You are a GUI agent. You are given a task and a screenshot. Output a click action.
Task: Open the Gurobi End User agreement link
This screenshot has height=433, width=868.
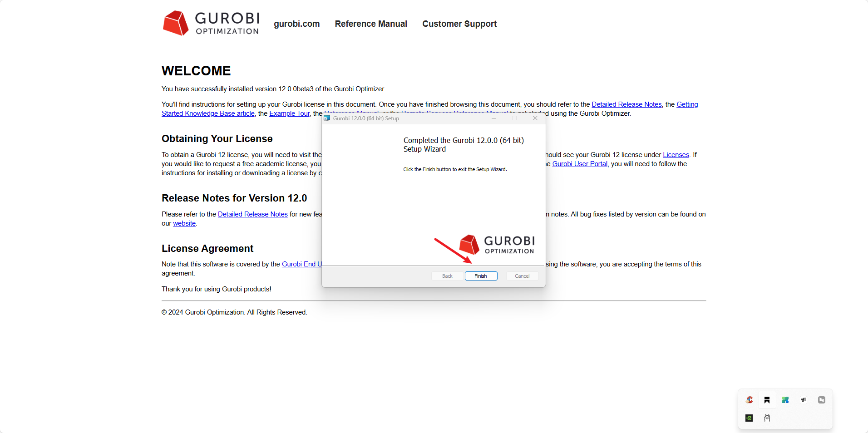pos(302,264)
